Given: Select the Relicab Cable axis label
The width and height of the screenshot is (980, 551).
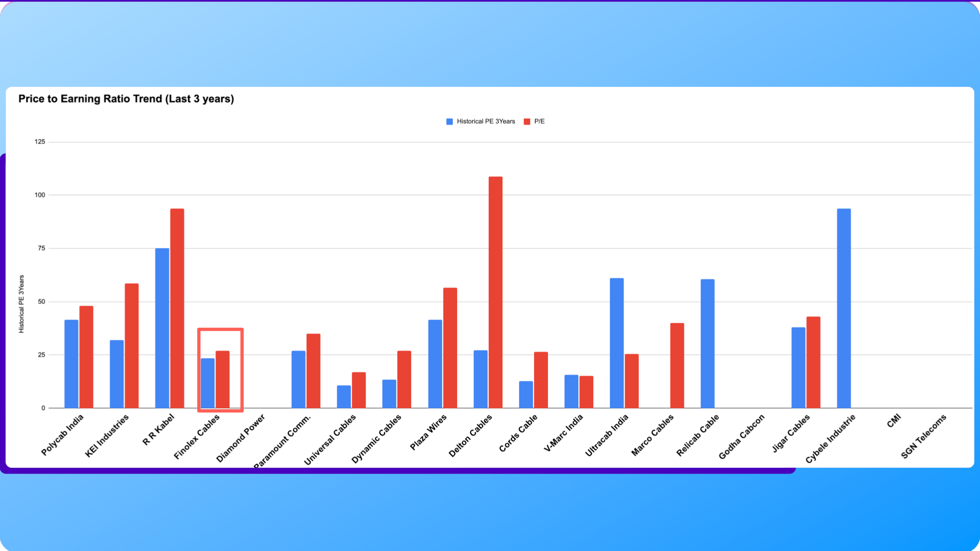Looking at the screenshot, I should 698,436.
